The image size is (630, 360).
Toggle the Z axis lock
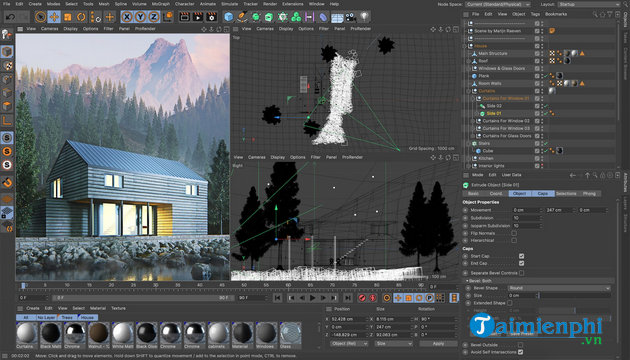tap(154, 17)
